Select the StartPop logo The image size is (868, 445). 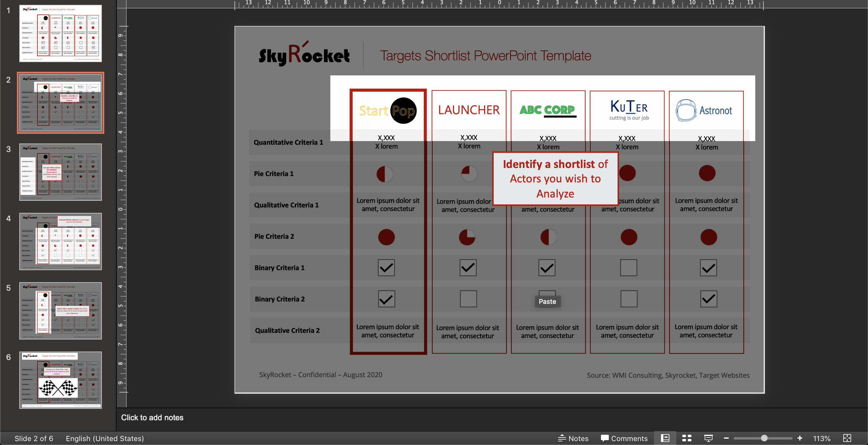coord(388,111)
